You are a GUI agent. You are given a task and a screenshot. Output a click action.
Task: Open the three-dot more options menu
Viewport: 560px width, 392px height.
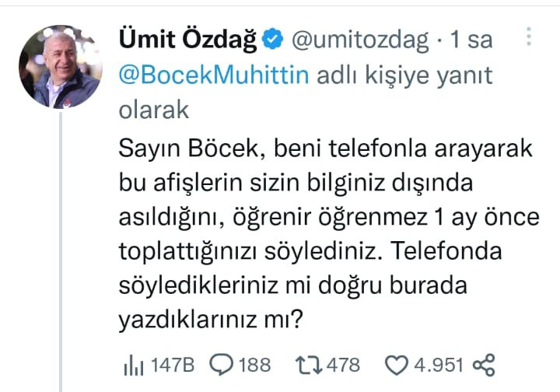529,37
